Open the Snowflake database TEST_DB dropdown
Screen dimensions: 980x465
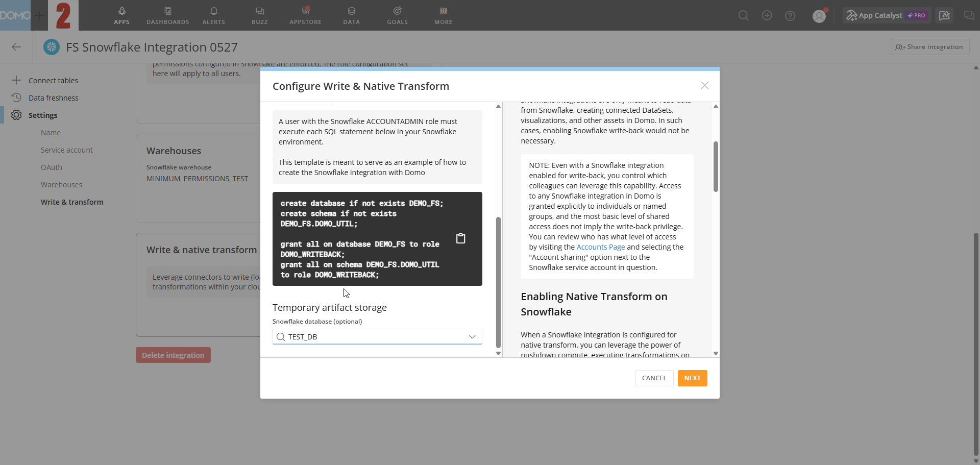(377, 337)
